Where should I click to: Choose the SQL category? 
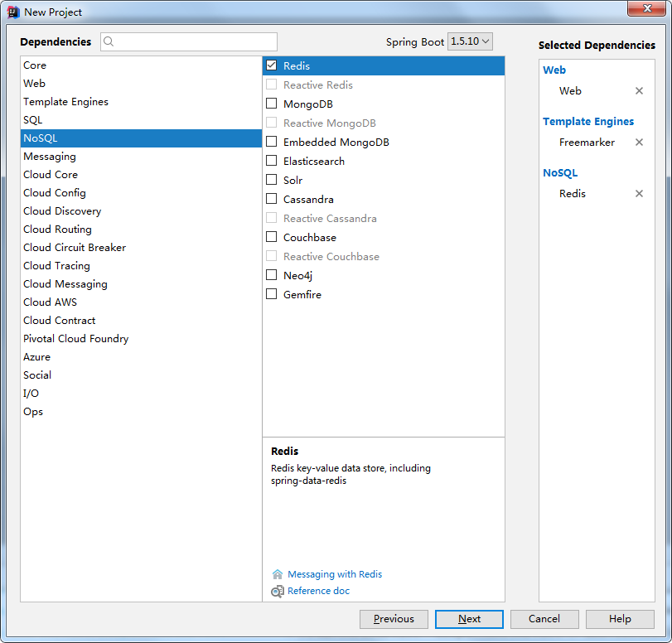coord(141,120)
